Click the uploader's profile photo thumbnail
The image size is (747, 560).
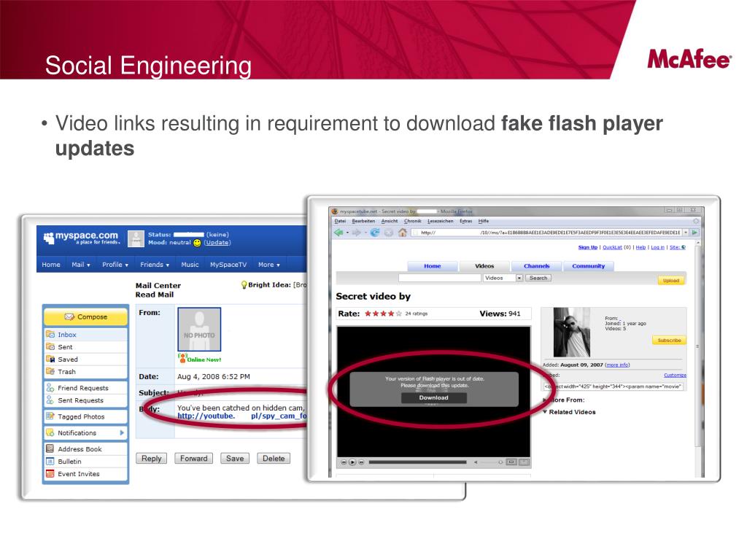click(572, 332)
